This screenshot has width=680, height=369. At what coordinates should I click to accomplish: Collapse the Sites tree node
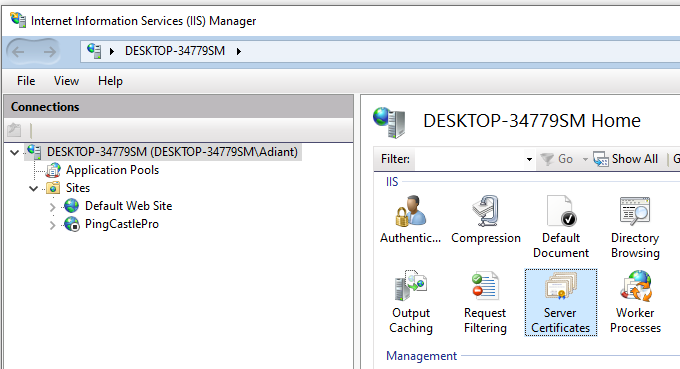point(33,188)
